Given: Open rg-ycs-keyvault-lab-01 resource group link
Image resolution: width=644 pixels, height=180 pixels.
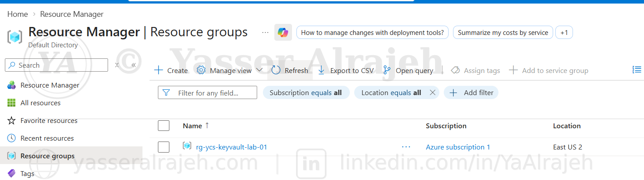Looking at the screenshot, I should coord(232,147).
